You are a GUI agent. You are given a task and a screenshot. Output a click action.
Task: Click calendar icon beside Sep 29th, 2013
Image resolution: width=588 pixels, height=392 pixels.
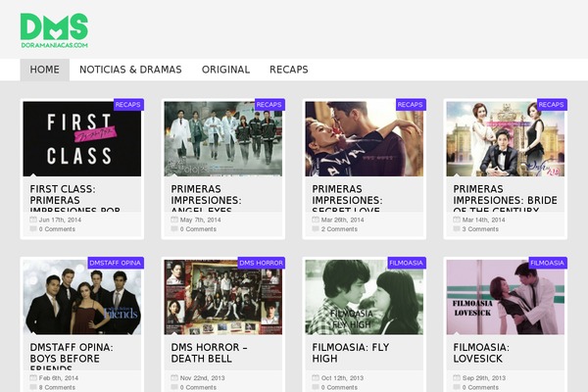point(457,377)
